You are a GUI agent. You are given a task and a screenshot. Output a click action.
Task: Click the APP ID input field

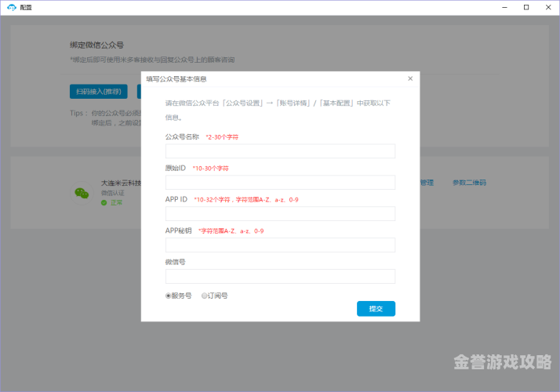[x=280, y=213]
